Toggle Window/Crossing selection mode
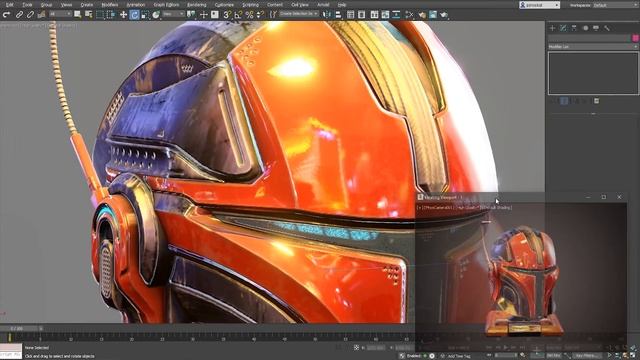This screenshot has height=360, width=640. click(111, 15)
